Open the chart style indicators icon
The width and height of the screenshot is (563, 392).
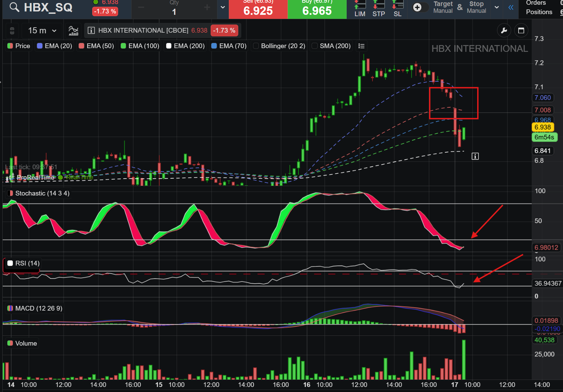tap(73, 31)
